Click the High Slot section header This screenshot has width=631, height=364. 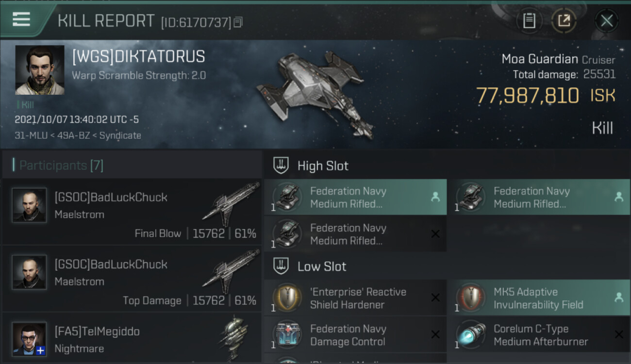pyautogui.click(x=323, y=165)
